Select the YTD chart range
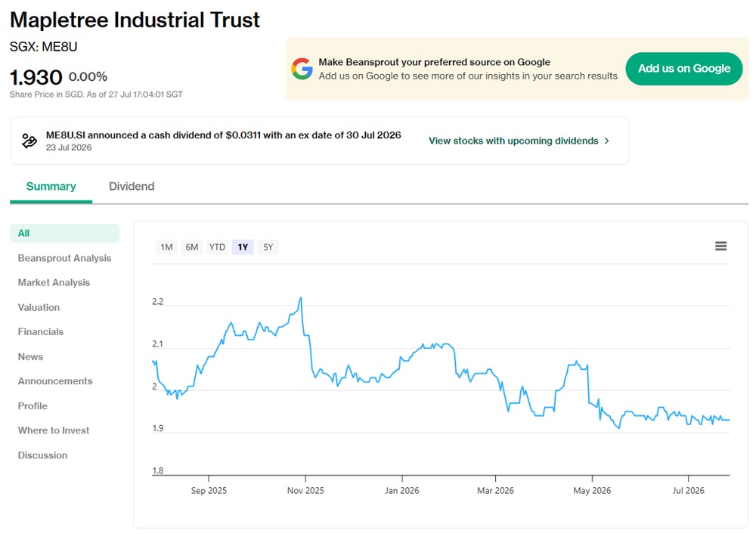756x534 pixels. point(217,247)
